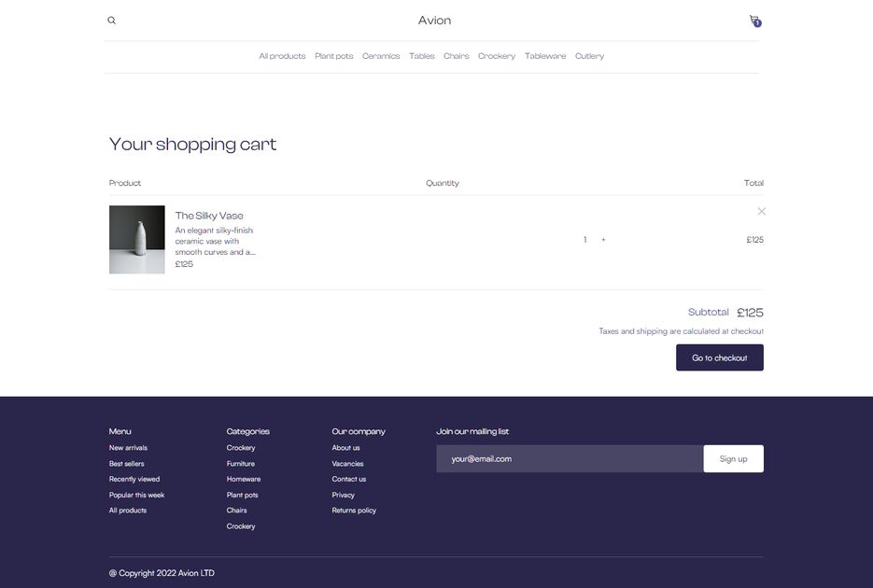
Task: Open Recently viewed footer link
Action: [134, 479]
